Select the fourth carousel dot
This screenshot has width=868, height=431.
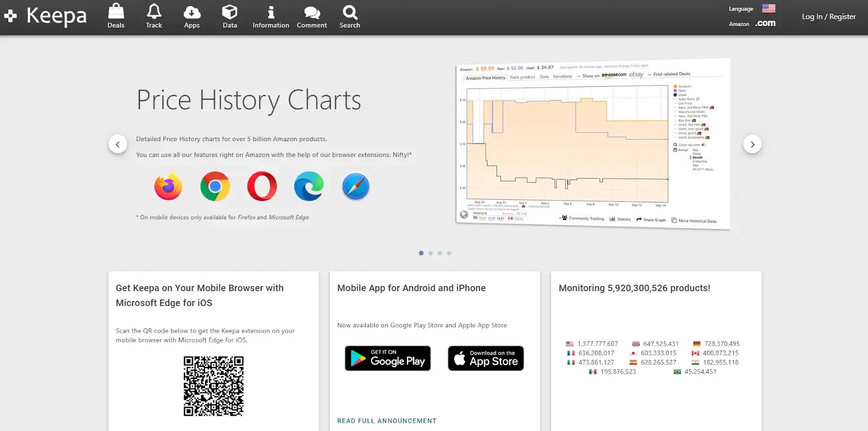(x=449, y=253)
